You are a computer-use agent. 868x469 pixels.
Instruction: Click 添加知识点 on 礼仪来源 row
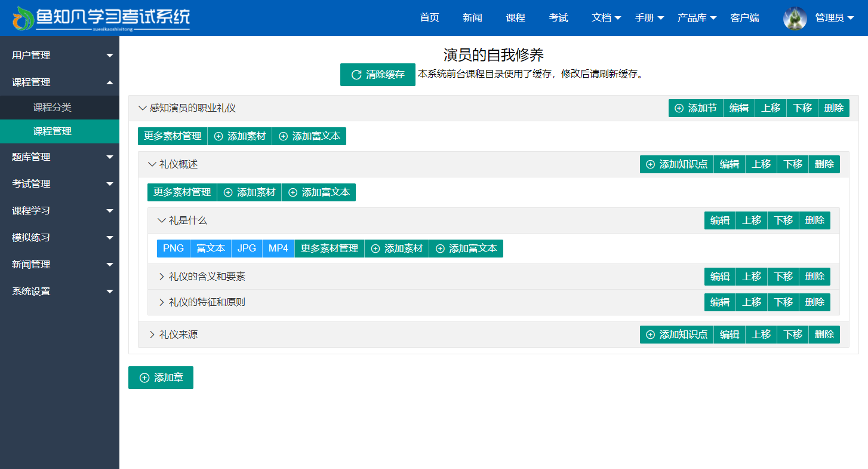[676, 335]
